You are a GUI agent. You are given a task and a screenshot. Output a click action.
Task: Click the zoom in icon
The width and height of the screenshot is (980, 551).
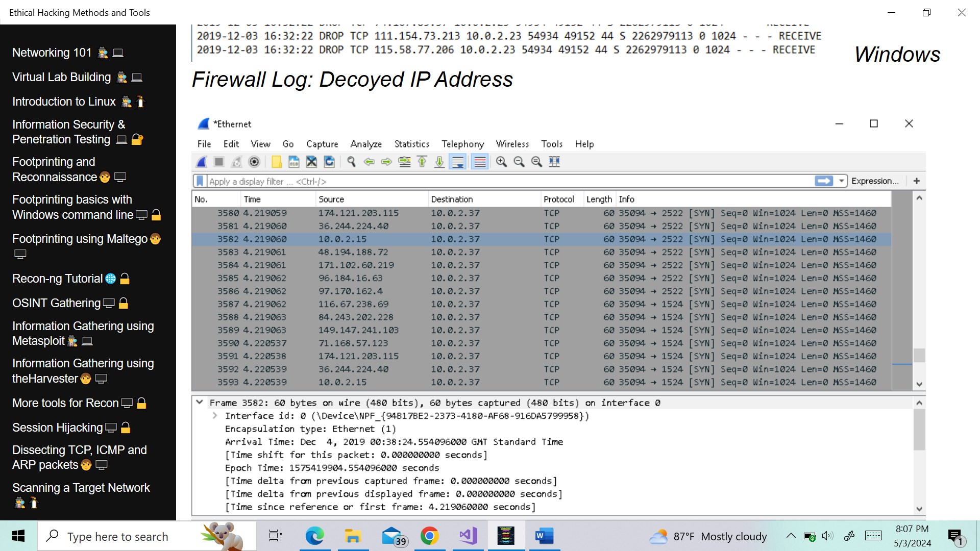pyautogui.click(x=501, y=162)
